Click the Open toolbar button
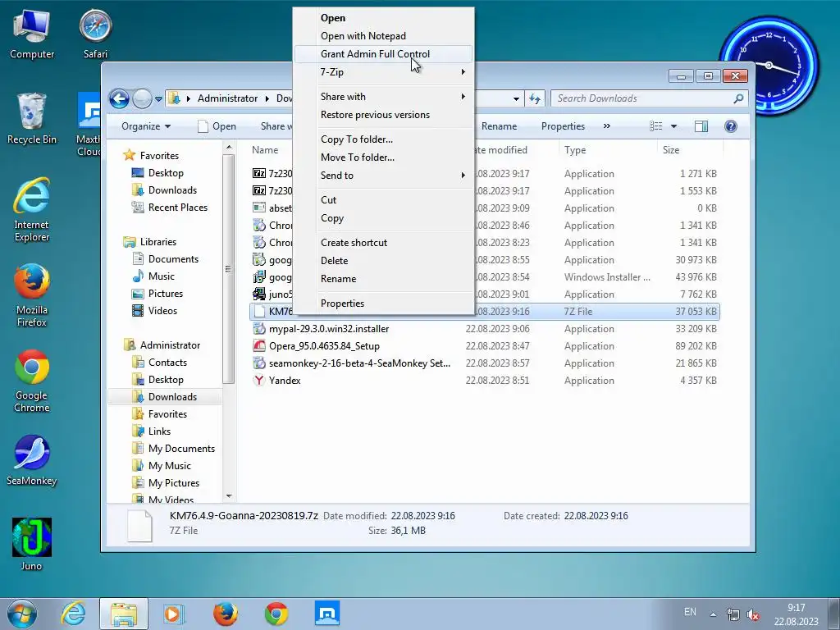 [217, 126]
